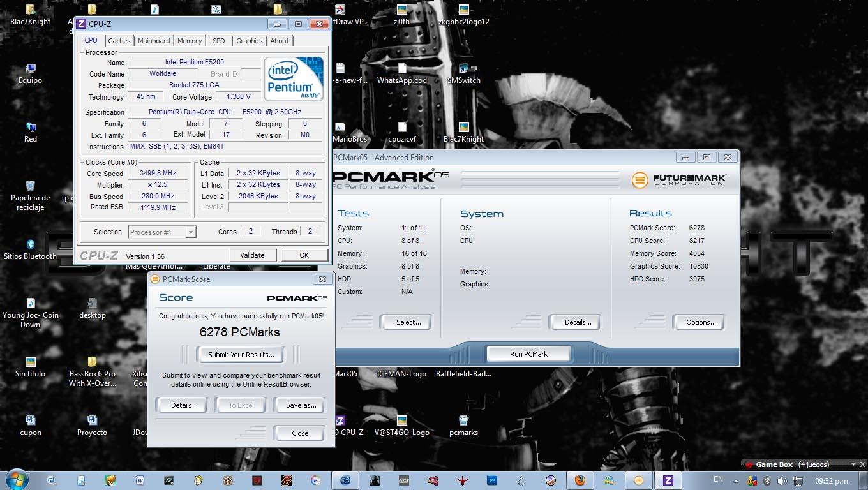868x490 pixels.
Task: Click the Bluetooth tray icon
Action: (x=767, y=480)
